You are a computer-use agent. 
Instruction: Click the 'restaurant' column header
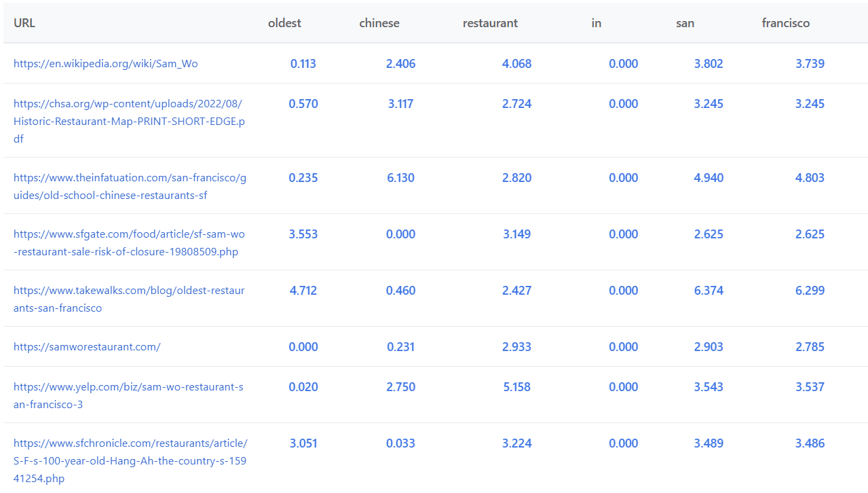[490, 23]
